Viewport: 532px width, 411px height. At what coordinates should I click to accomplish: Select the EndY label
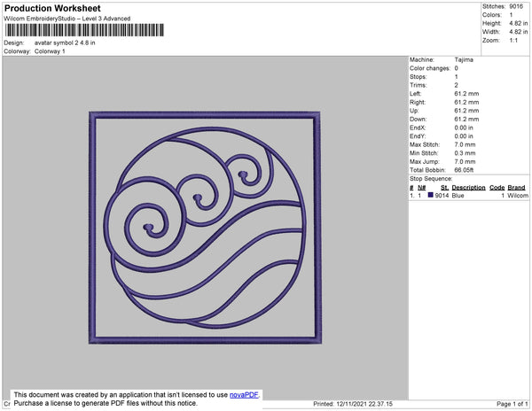pyautogui.click(x=418, y=136)
